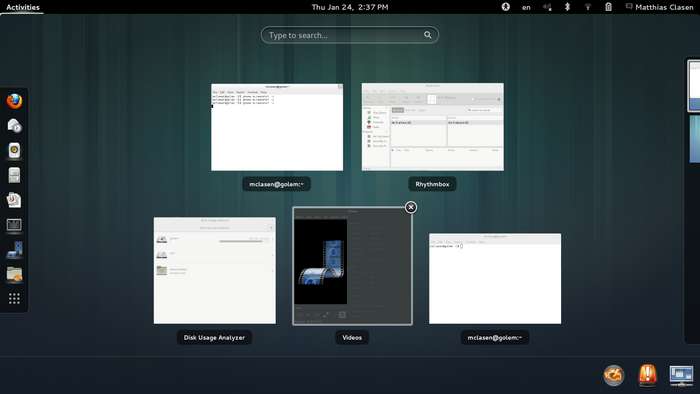Click the Activities button
This screenshot has height=394, width=700.
(x=23, y=7)
